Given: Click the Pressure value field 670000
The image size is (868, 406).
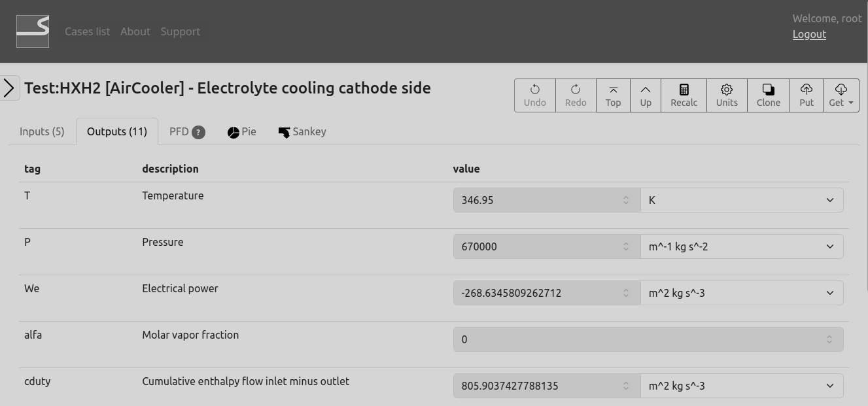Looking at the screenshot, I should pos(536,246).
